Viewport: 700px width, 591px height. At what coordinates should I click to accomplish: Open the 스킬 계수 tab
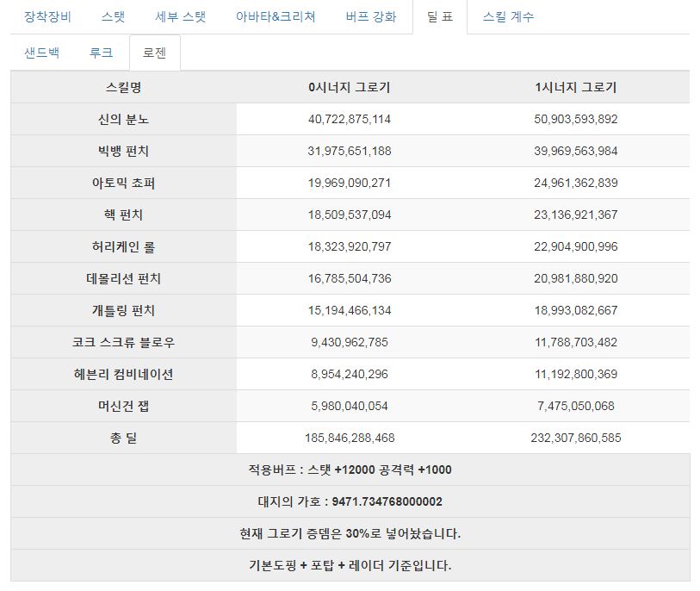point(508,17)
